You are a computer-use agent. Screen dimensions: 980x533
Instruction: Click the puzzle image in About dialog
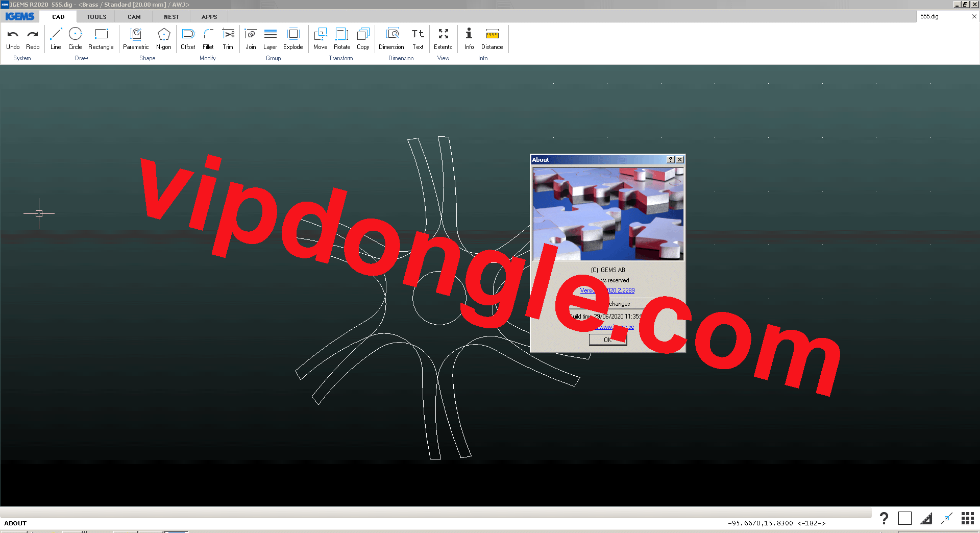608,214
